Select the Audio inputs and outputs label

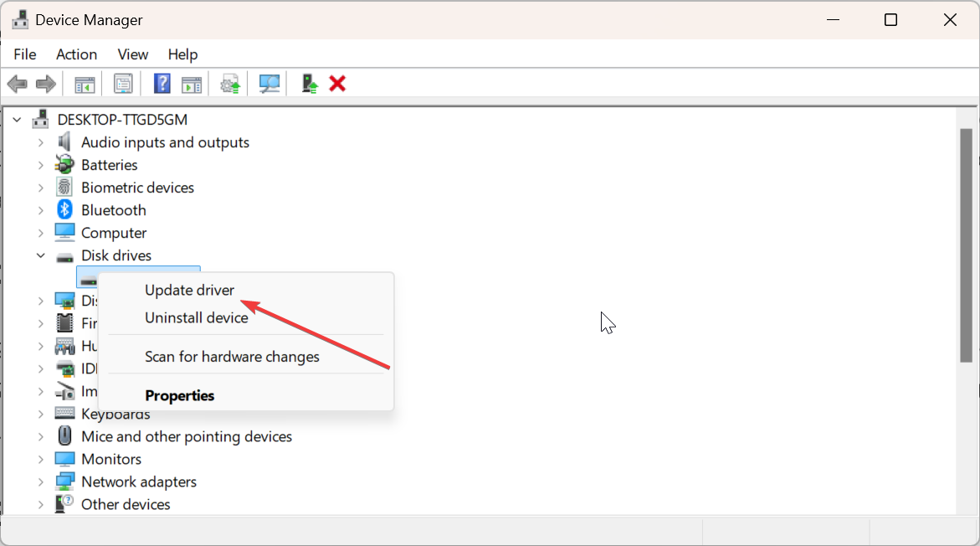pyautogui.click(x=165, y=142)
